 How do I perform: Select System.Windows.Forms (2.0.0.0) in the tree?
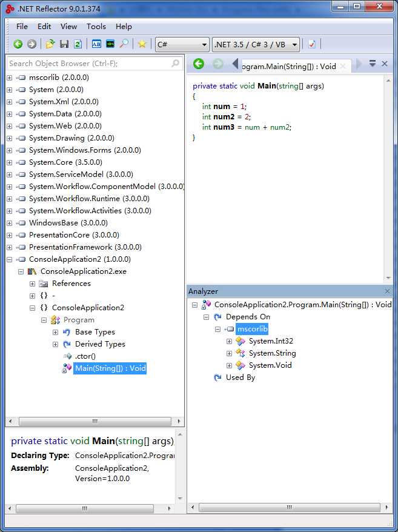click(85, 150)
